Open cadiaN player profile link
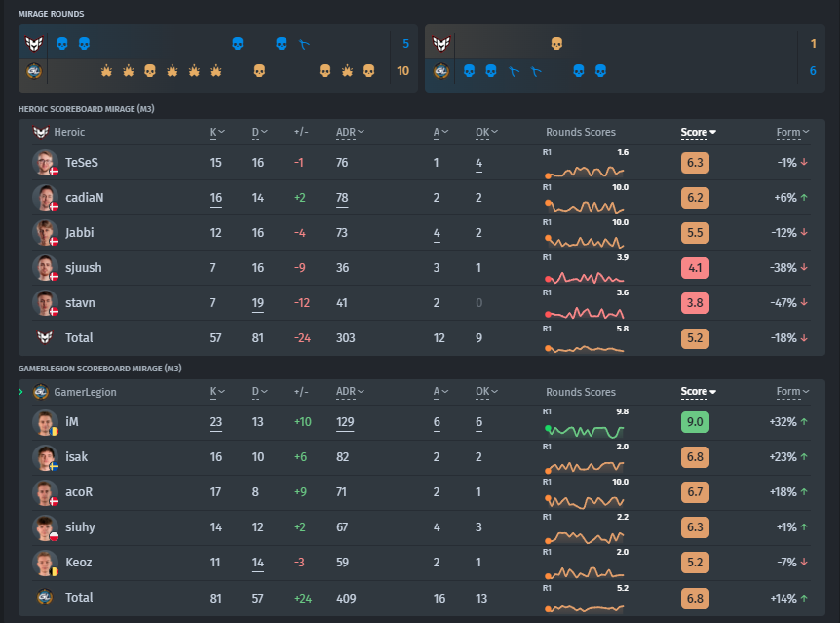 84,197
